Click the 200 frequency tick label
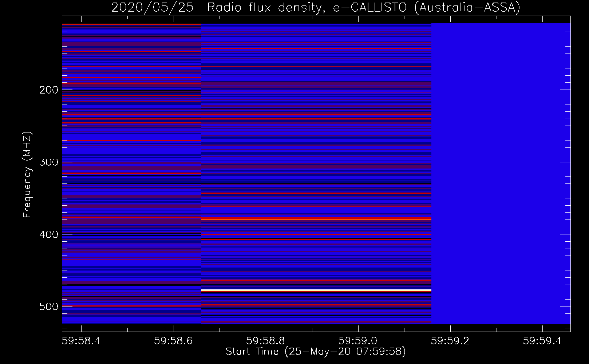The width and height of the screenshot is (589, 364). [49, 90]
